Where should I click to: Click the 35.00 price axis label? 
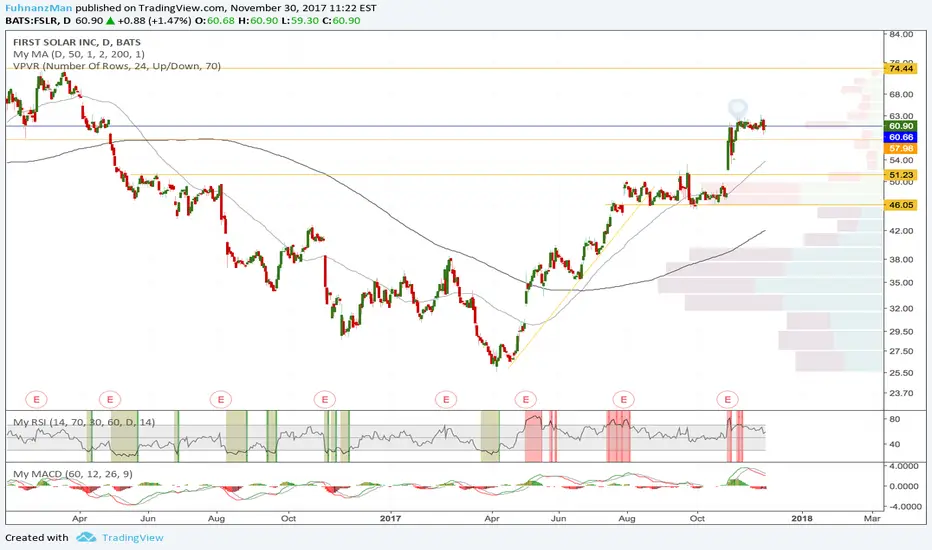click(901, 282)
